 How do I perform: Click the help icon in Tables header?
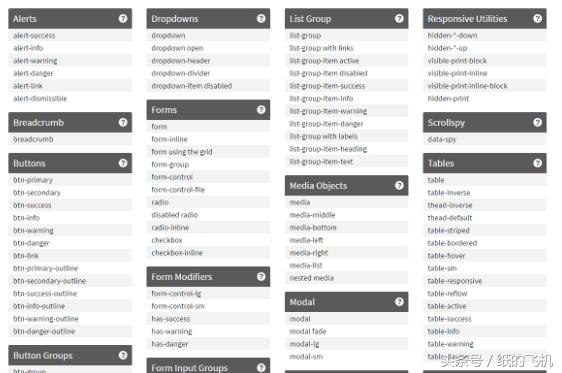537,163
